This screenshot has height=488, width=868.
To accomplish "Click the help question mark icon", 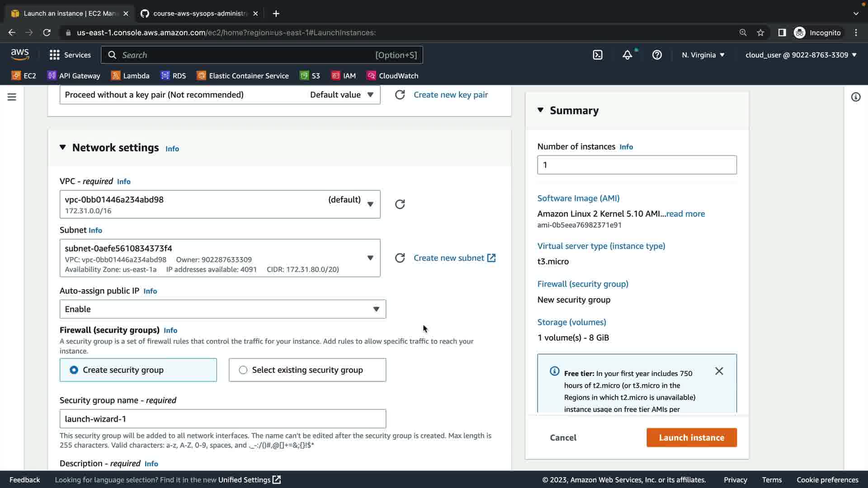I will coord(657,55).
